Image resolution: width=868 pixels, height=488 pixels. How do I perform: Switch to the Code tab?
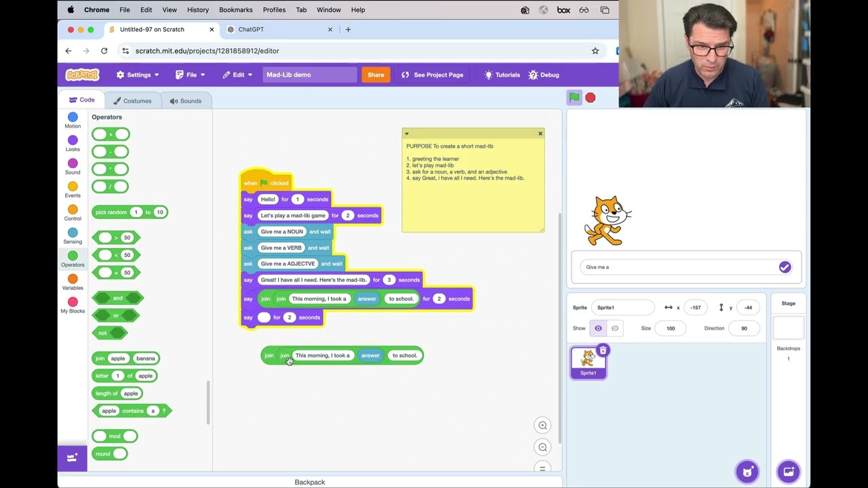click(x=82, y=100)
